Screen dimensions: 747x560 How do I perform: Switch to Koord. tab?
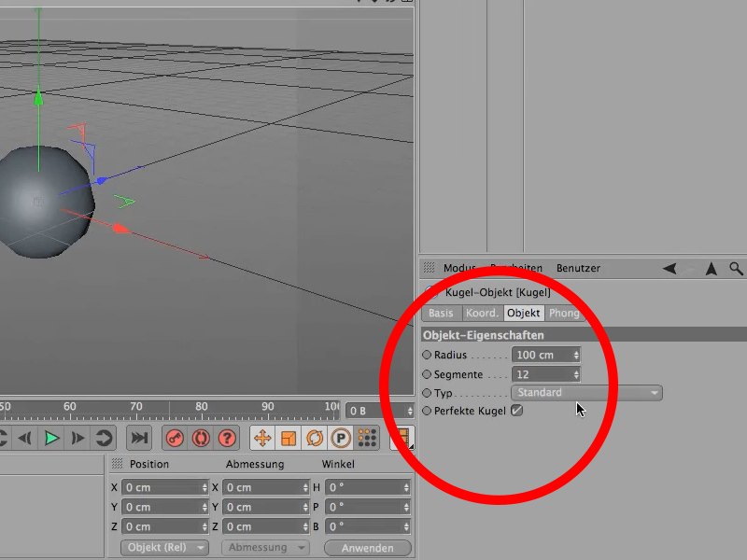[483, 313]
